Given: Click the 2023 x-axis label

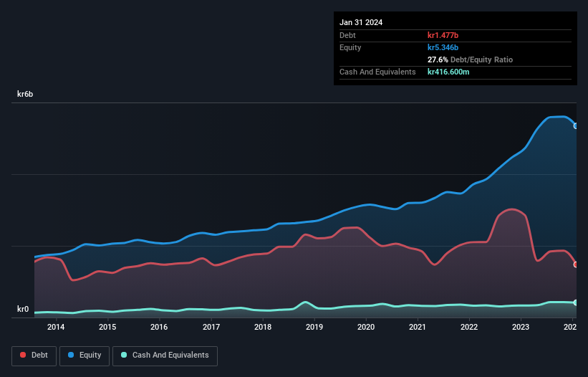Looking at the screenshot, I should [521, 327].
